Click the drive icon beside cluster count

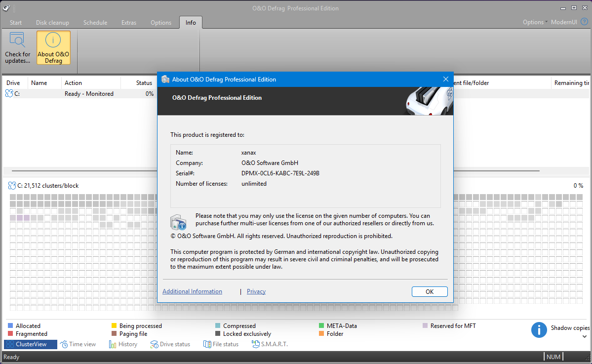[12, 185]
